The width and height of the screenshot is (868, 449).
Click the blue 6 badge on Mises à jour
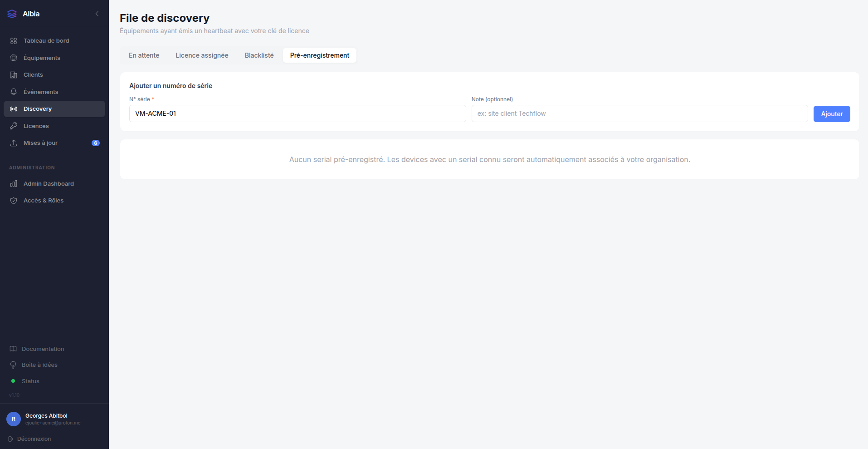click(x=96, y=143)
